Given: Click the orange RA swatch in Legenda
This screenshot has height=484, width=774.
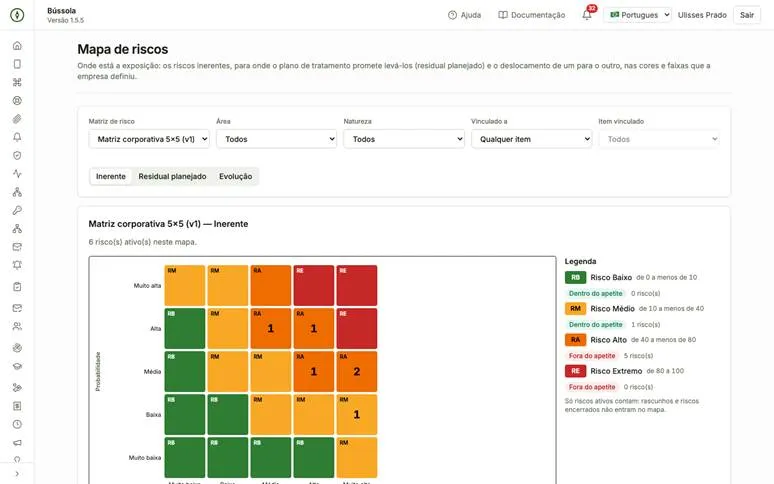Looking at the screenshot, I should 576,339.
